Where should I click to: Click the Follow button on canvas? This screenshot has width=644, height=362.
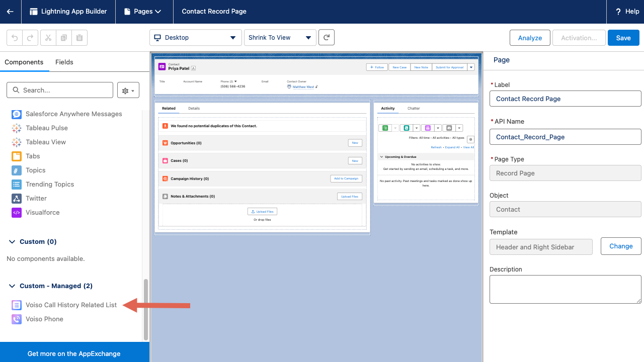[377, 67]
